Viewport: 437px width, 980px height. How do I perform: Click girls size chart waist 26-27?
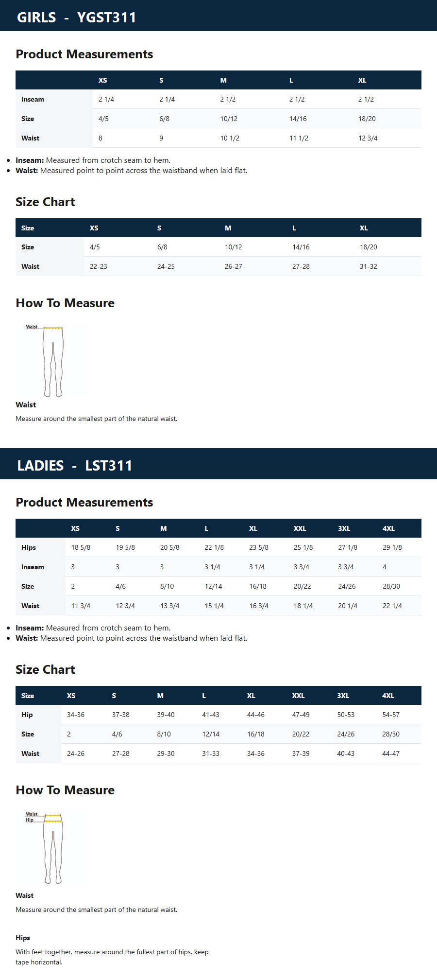[x=234, y=266]
